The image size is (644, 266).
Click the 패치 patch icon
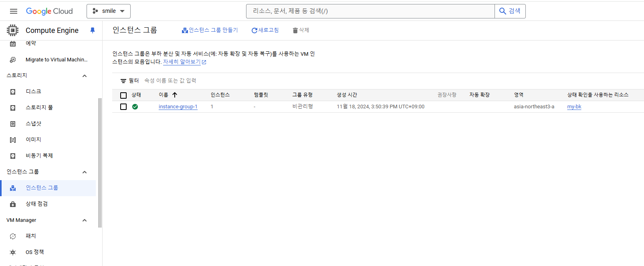[x=13, y=236]
